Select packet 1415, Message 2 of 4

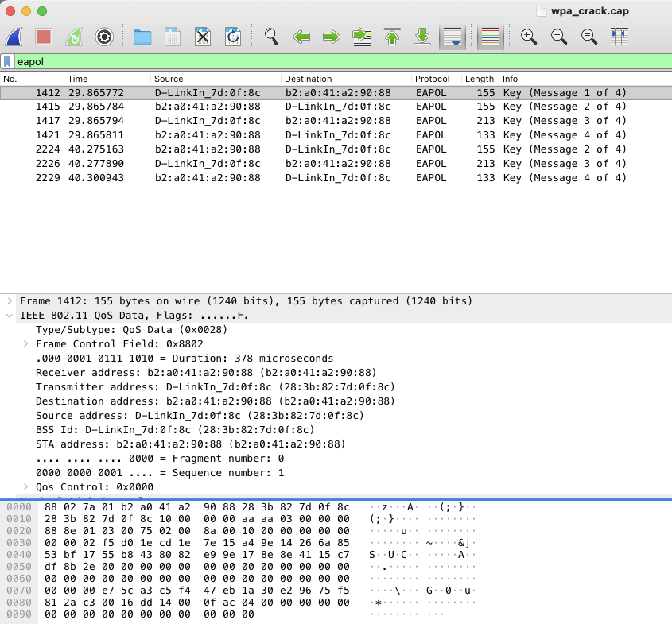coord(336,107)
